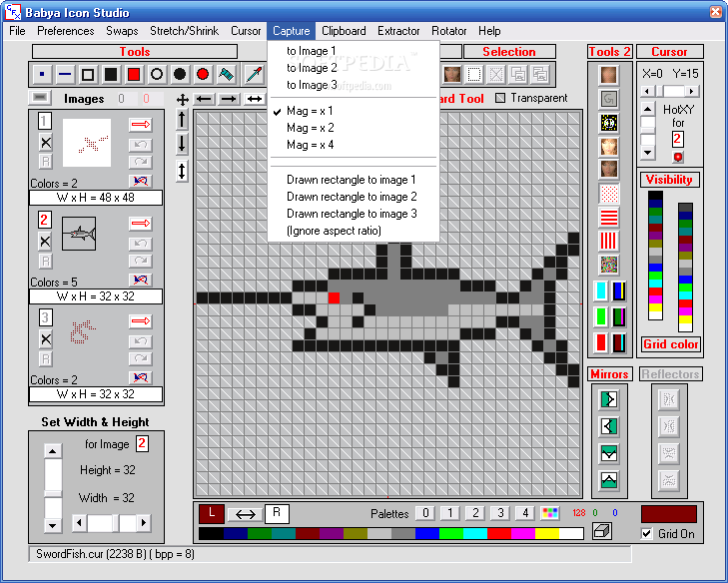
Task: Choose 'Drawn rectangle to image 2'
Action: (354, 197)
